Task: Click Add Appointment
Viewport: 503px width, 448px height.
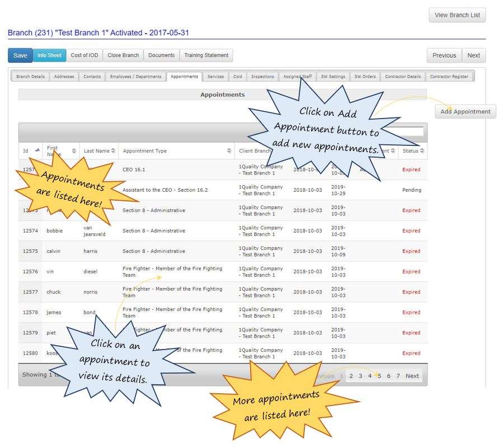Action: (x=465, y=111)
